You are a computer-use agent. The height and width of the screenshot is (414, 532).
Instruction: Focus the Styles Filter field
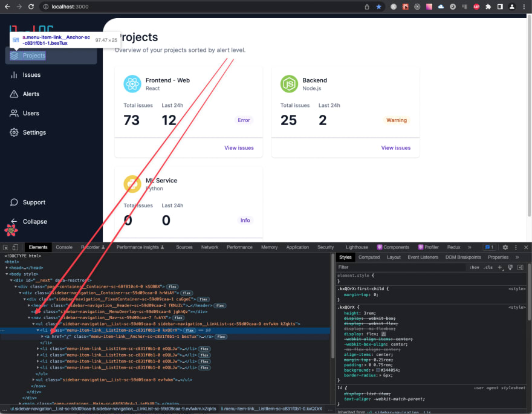click(x=400, y=268)
